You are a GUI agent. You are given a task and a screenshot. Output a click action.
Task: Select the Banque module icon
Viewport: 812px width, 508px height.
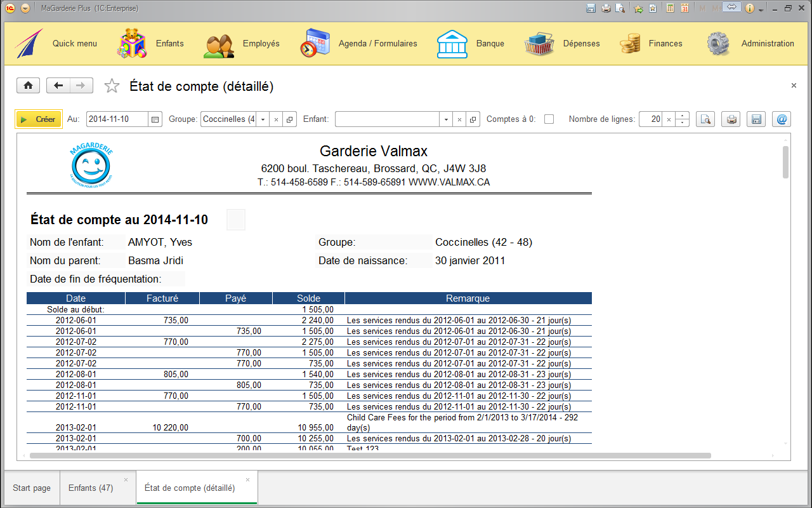tap(452, 43)
